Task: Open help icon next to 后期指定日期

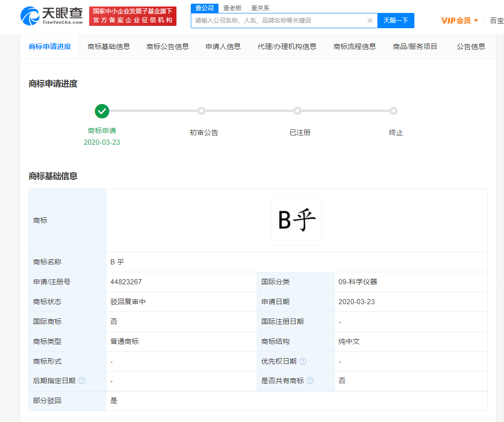Action: 82,381
